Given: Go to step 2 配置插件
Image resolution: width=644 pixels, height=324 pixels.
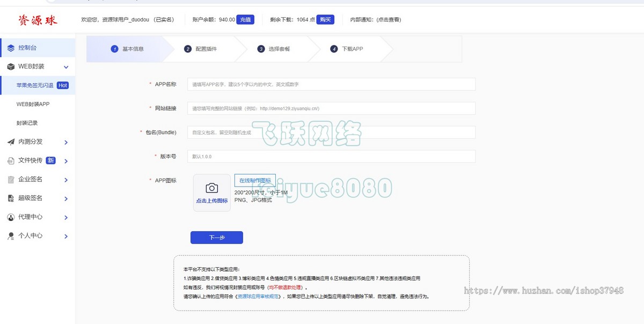Looking at the screenshot, I should [x=201, y=49].
